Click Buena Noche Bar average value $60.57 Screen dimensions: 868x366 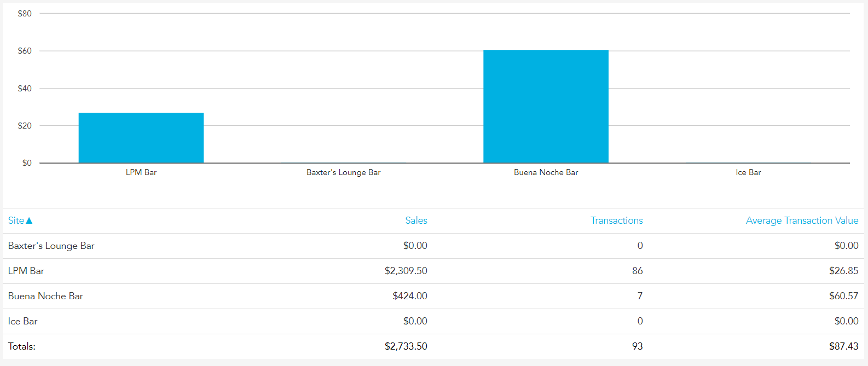click(x=844, y=296)
